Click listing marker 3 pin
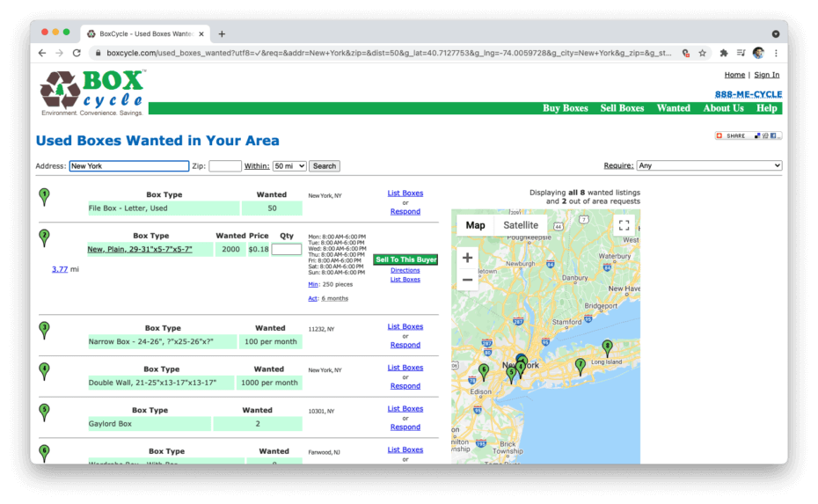The height and width of the screenshot is (504, 818). [44, 330]
